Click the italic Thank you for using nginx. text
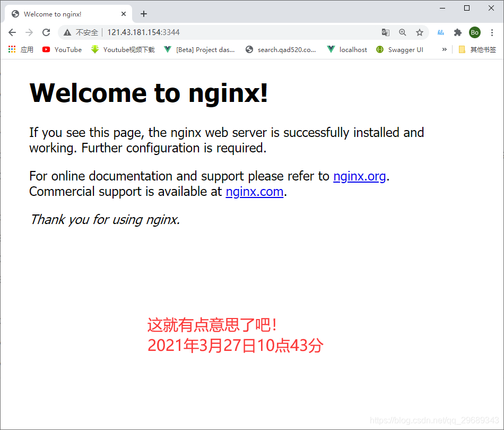The width and height of the screenshot is (504, 430). [x=105, y=220]
